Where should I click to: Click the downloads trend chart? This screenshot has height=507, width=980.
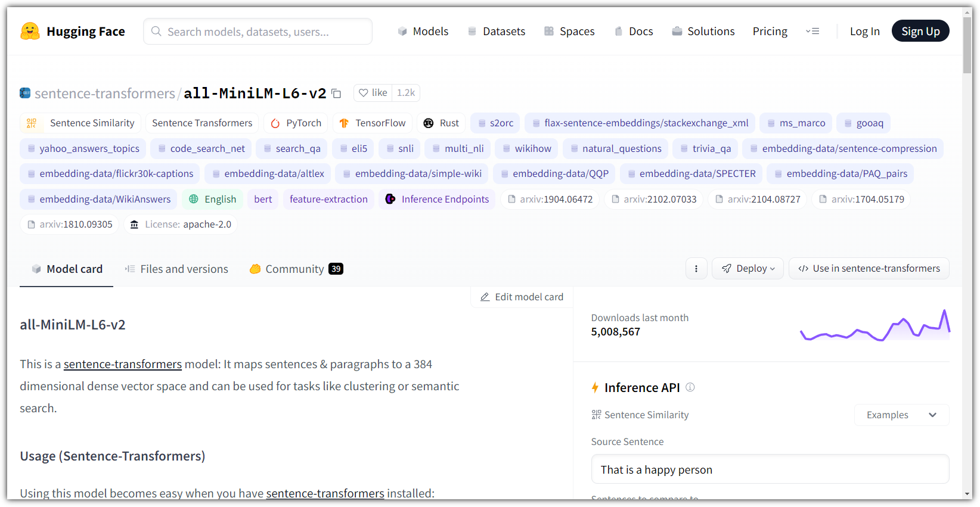875,325
